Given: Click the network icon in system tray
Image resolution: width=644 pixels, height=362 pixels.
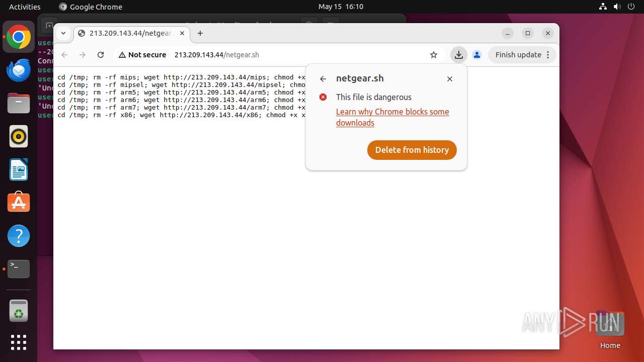Looking at the screenshot, I should coord(603,7).
